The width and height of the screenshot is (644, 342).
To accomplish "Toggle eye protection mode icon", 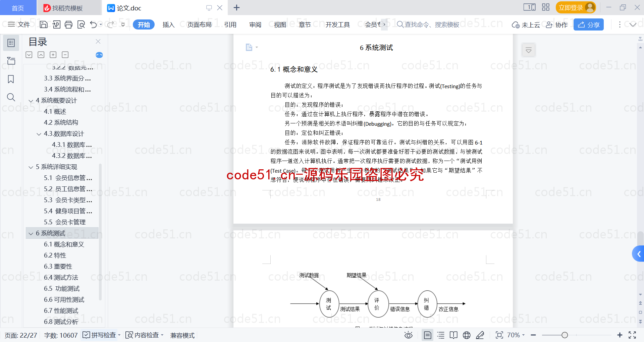I will pos(408,335).
